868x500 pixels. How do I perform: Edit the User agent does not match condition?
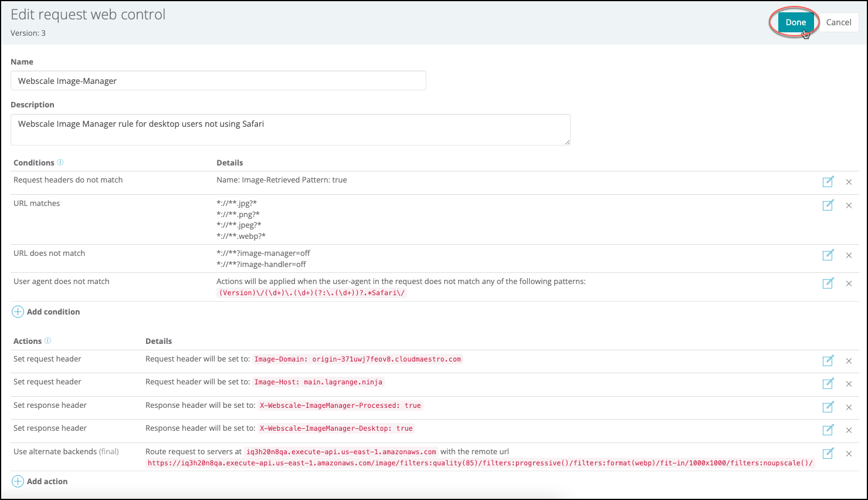828,283
